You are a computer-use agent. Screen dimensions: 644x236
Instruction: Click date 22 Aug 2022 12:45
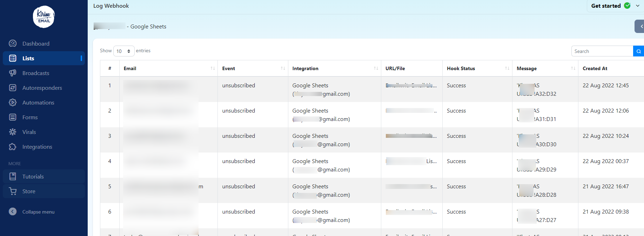coord(606,85)
